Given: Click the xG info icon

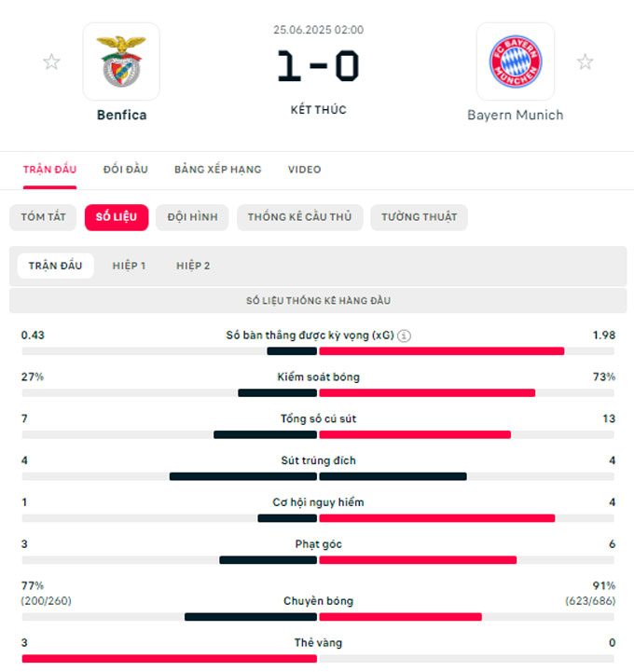Looking at the screenshot, I should (404, 336).
